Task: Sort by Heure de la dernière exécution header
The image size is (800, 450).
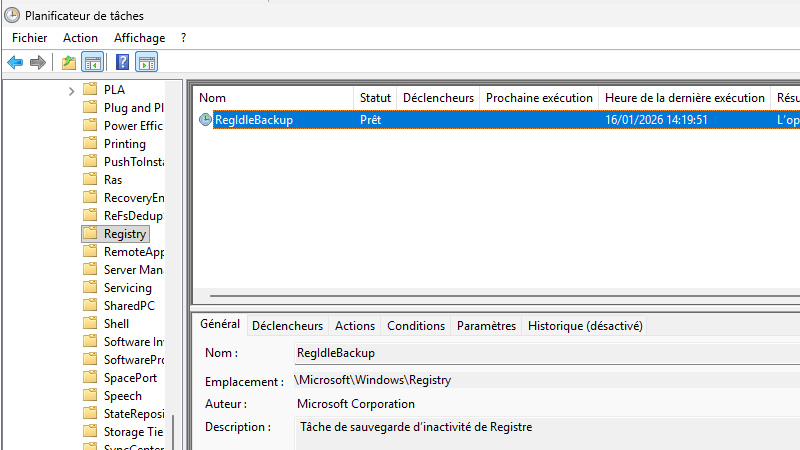Action: (685, 98)
